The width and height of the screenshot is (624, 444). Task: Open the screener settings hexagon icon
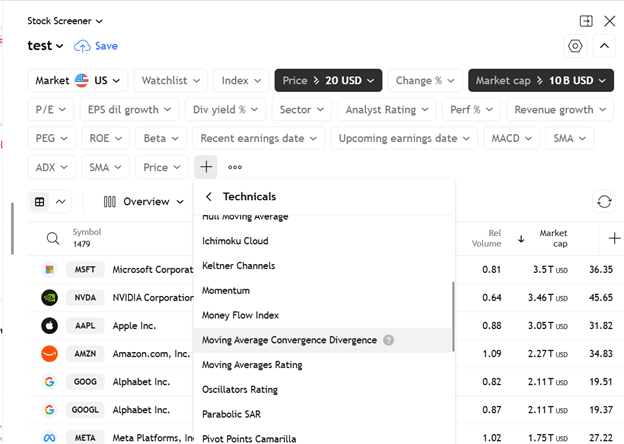coord(575,46)
